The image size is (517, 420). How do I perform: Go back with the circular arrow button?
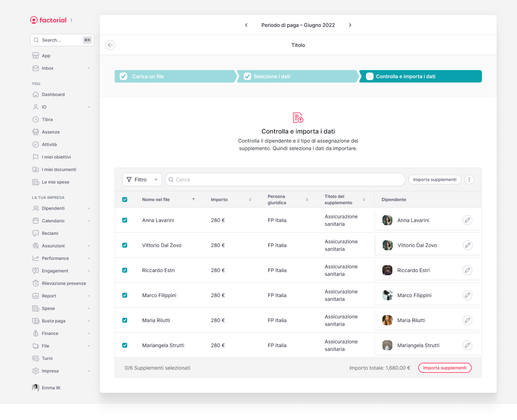pyautogui.click(x=110, y=45)
